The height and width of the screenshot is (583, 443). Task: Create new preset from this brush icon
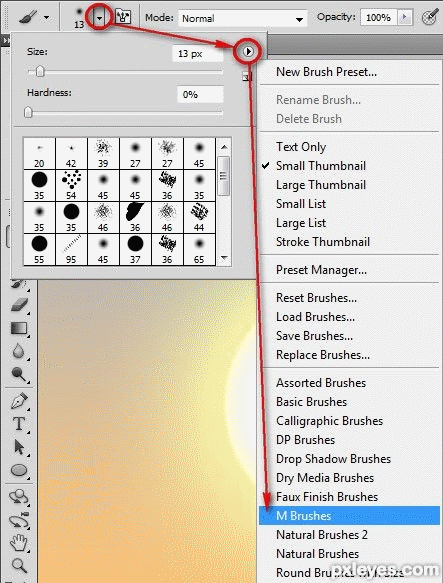(x=247, y=77)
